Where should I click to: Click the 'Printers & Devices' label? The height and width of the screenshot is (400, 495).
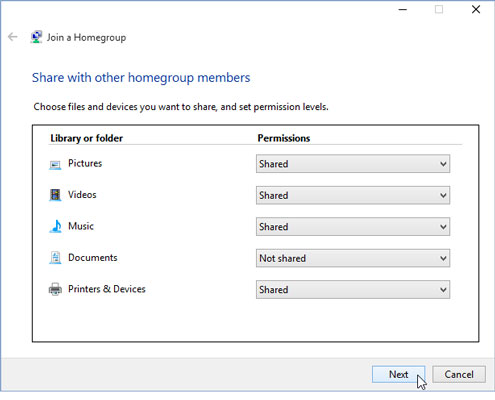click(107, 289)
